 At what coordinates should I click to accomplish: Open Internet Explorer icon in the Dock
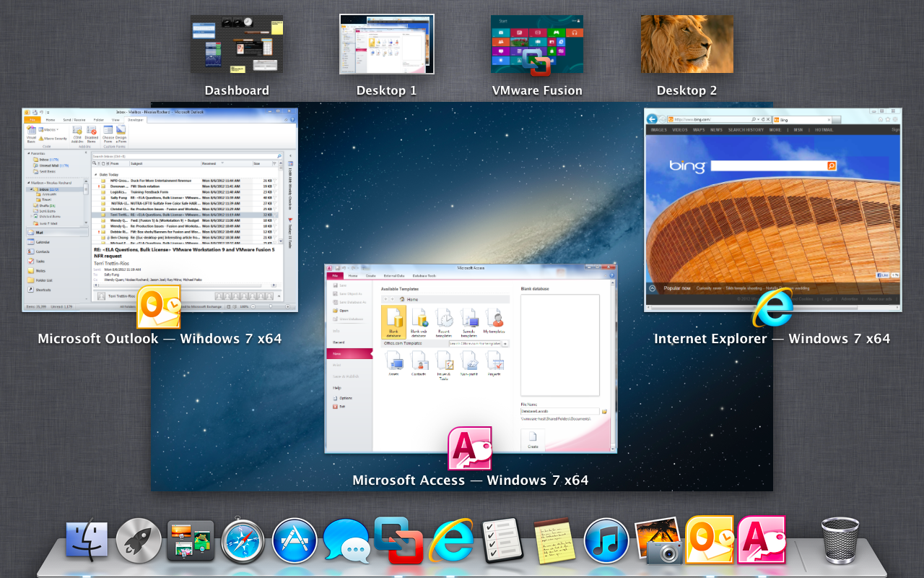click(452, 540)
